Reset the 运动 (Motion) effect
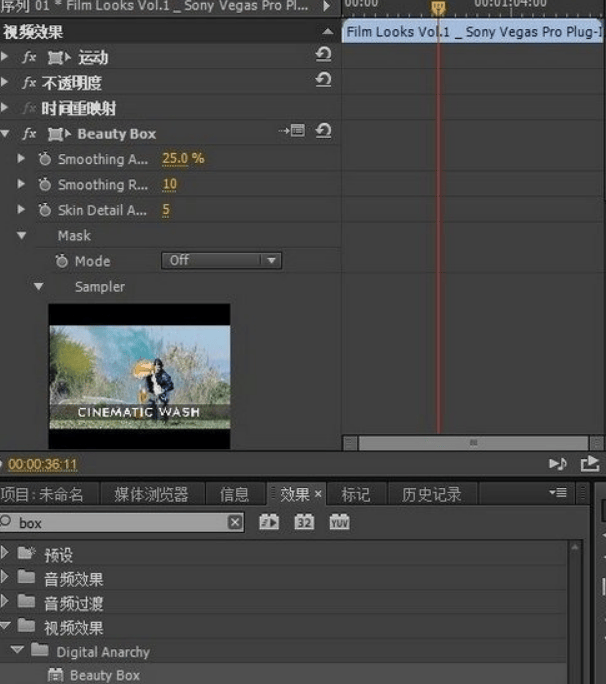This screenshot has width=606, height=684. coord(323,55)
